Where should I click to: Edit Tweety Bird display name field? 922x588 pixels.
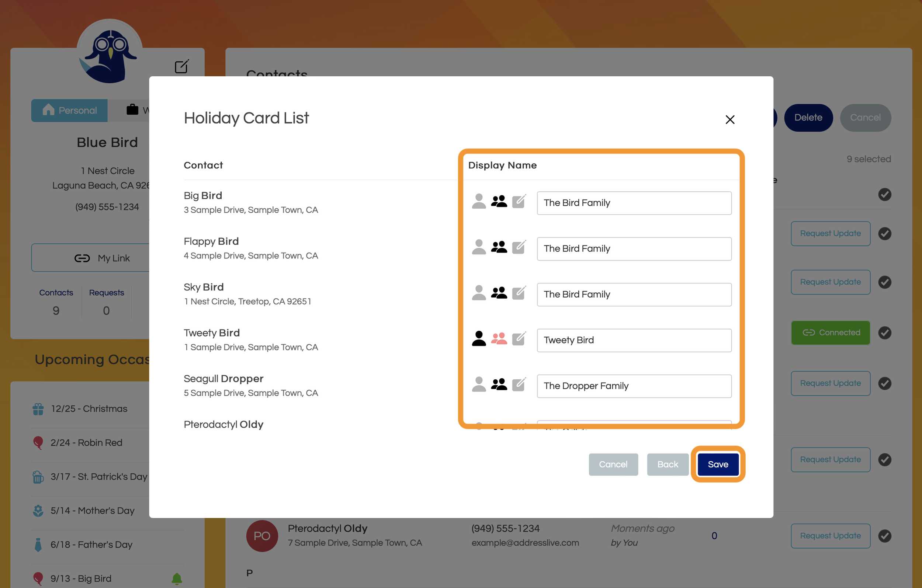tap(634, 340)
